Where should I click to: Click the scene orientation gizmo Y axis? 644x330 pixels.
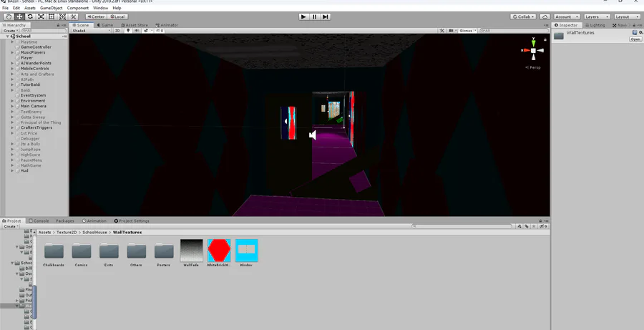tap(533, 42)
